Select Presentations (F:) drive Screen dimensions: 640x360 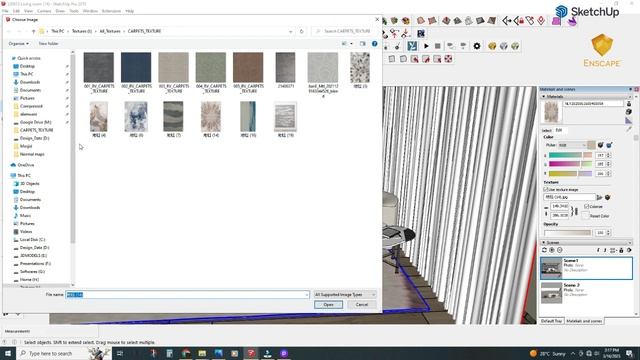coord(35,264)
